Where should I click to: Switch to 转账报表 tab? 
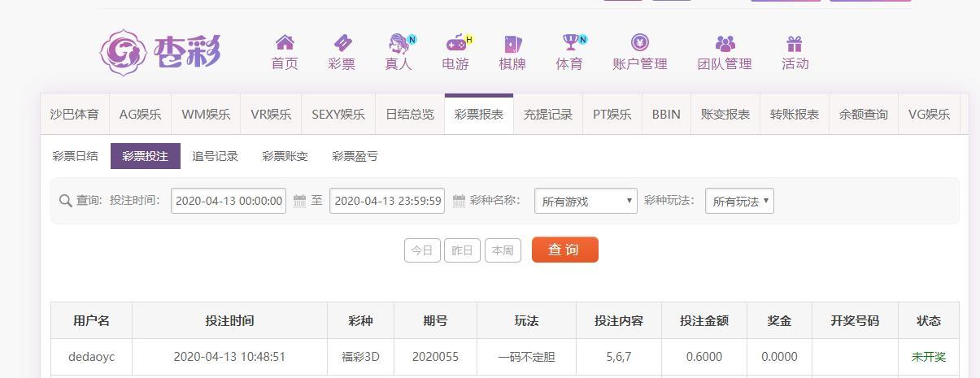(x=795, y=115)
